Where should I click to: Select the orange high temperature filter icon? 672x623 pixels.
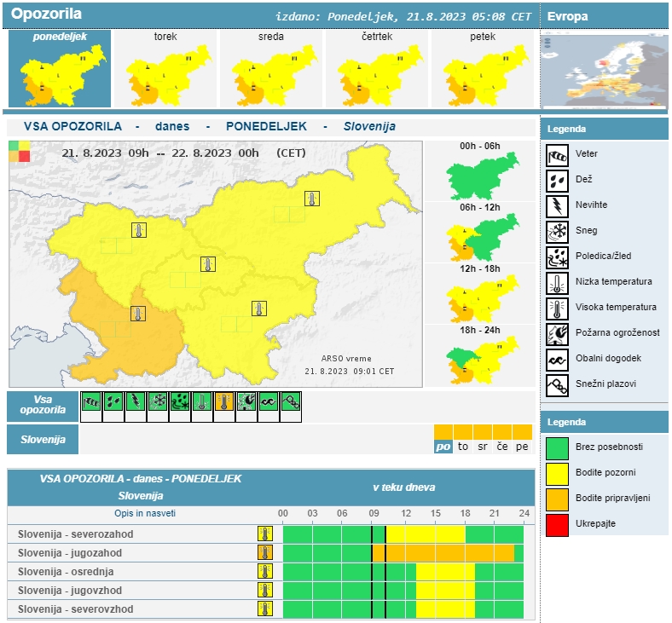(224, 402)
